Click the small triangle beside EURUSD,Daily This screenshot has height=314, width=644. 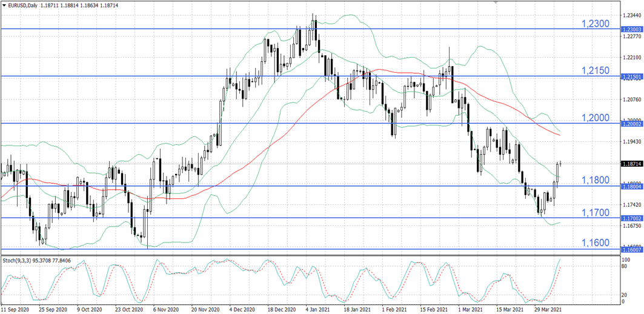click(4, 5)
